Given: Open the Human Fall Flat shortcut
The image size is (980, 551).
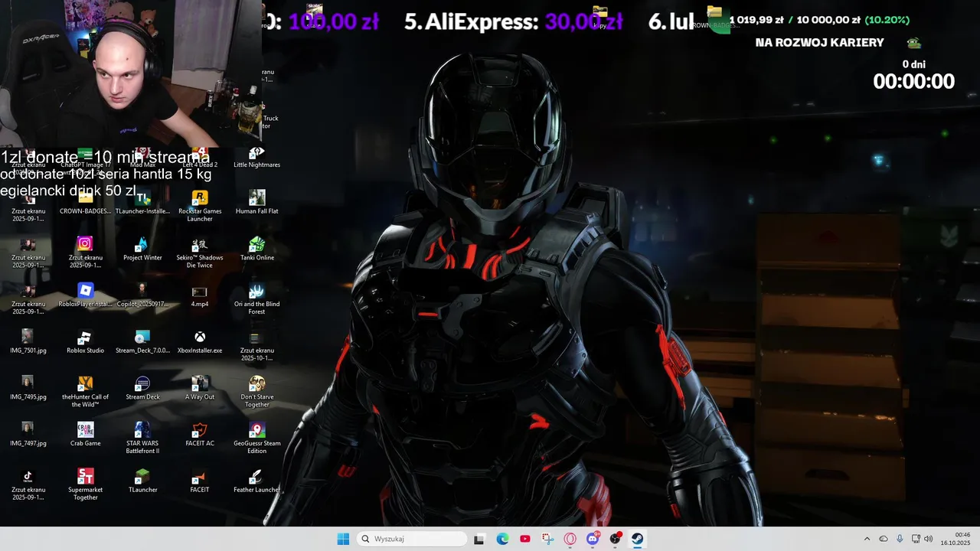Looking at the screenshot, I should click(256, 203).
